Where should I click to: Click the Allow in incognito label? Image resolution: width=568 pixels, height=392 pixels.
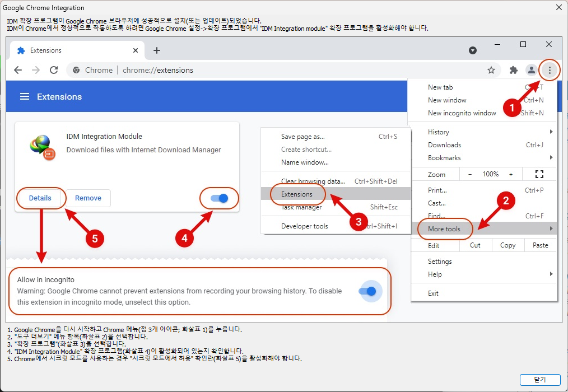(x=45, y=279)
